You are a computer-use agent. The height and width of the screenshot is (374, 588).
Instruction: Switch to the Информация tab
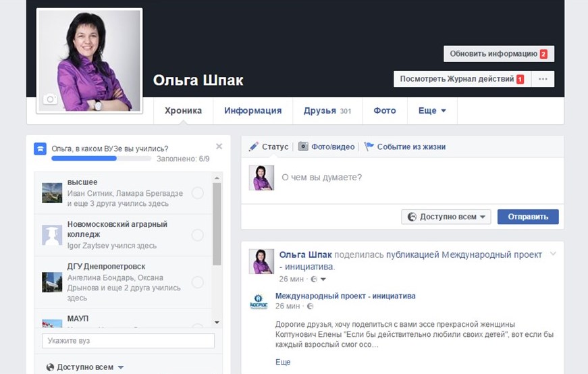pyautogui.click(x=252, y=111)
